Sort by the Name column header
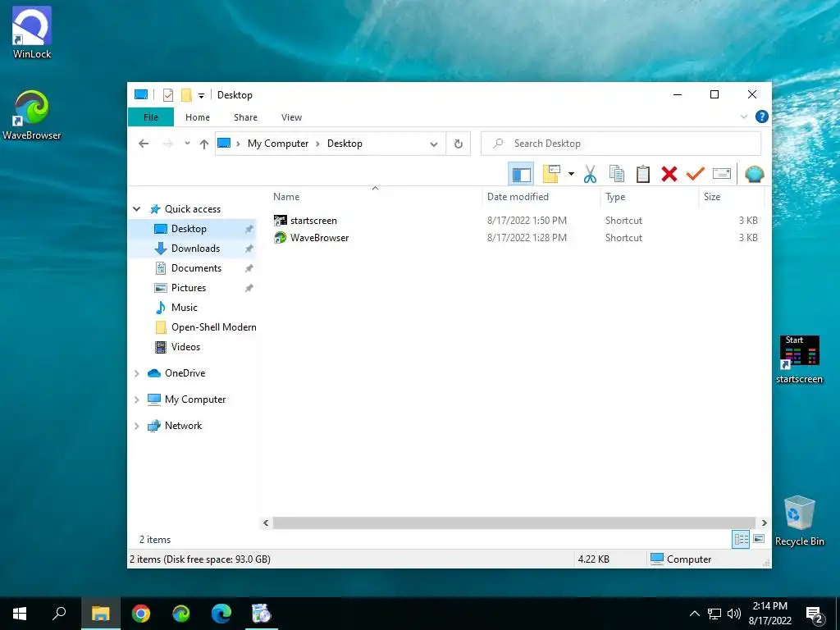Image resolution: width=840 pixels, height=630 pixels. (375, 197)
